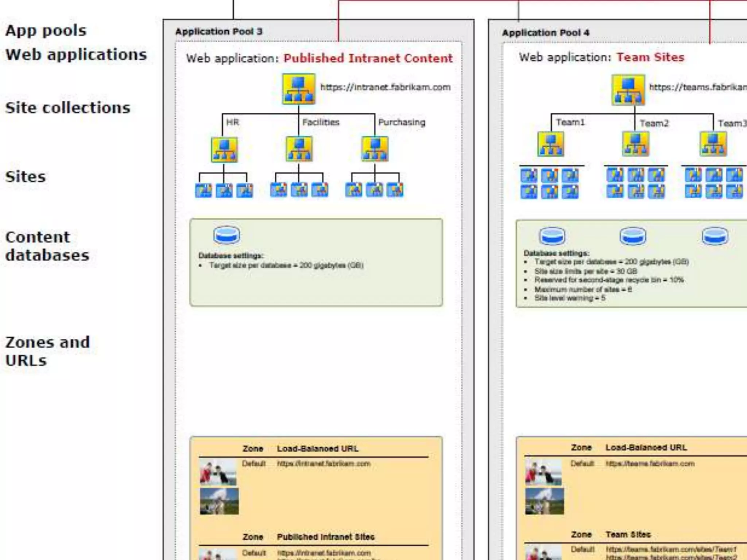Click the teams.fabrikam web application icon
Image resolution: width=747 pixels, height=560 pixels.
point(628,90)
